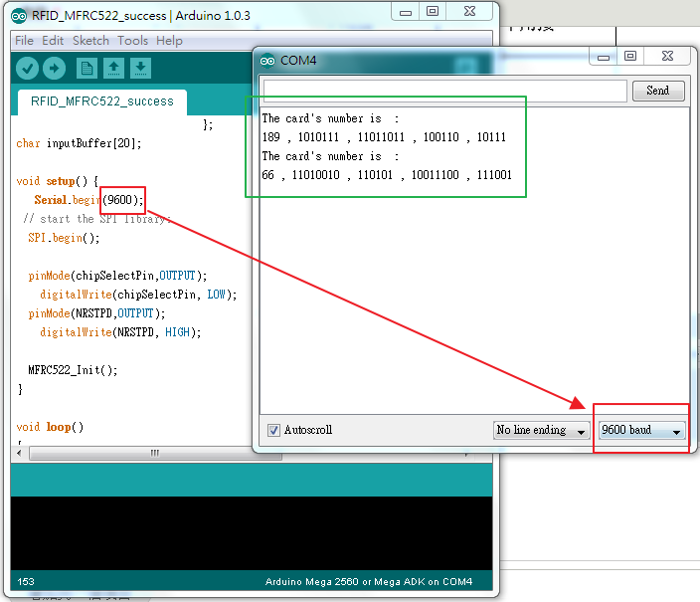The height and width of the screenshot is (602, 700).
Task: Click the Send button in COM4
Action: tap(658, 91)
